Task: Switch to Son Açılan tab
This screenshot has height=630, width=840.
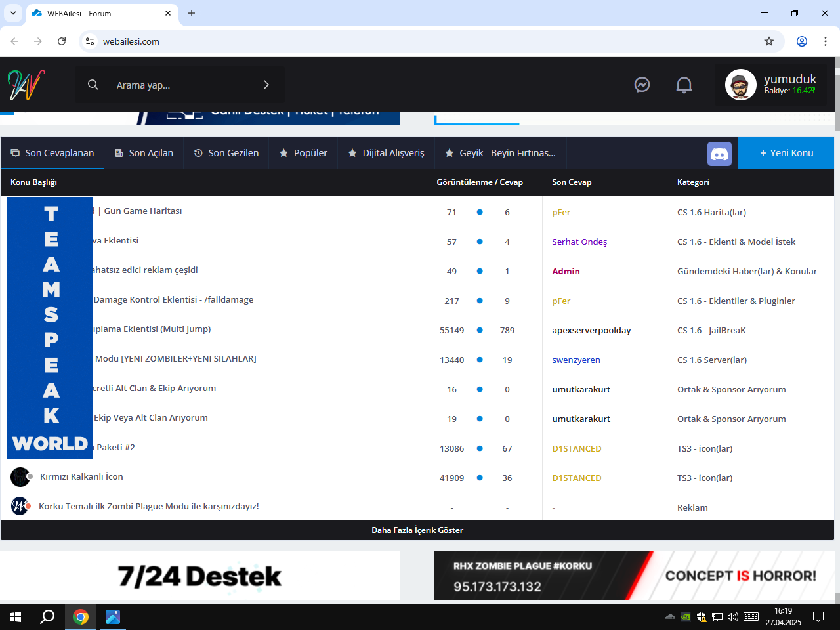Action: pyautogui.click(x=144, y=153)
